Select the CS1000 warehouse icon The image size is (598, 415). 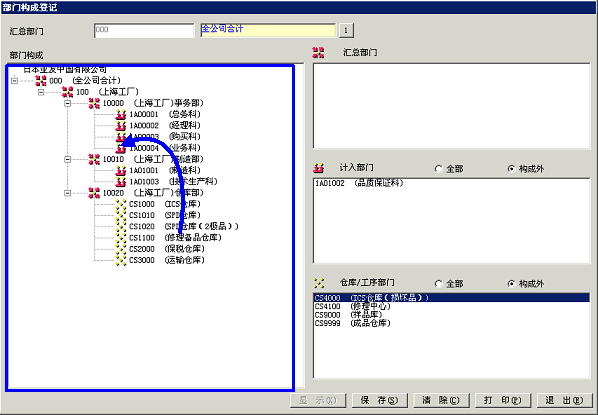click(121, 204)
